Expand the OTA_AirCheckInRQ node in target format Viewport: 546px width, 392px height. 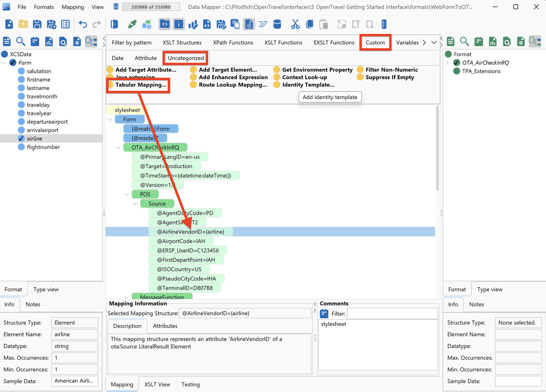tap(447, 63)
